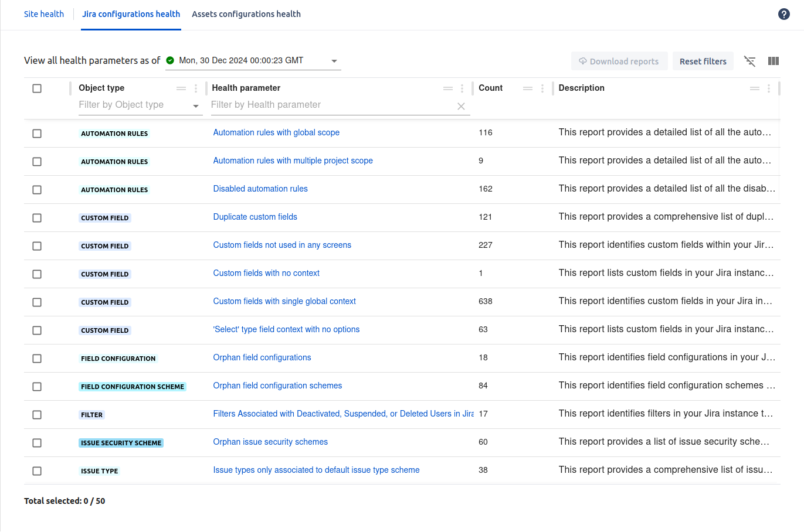Open the Duplicate custom fields link
Viewport: 804px width, 532px height.
pos(255,217)
